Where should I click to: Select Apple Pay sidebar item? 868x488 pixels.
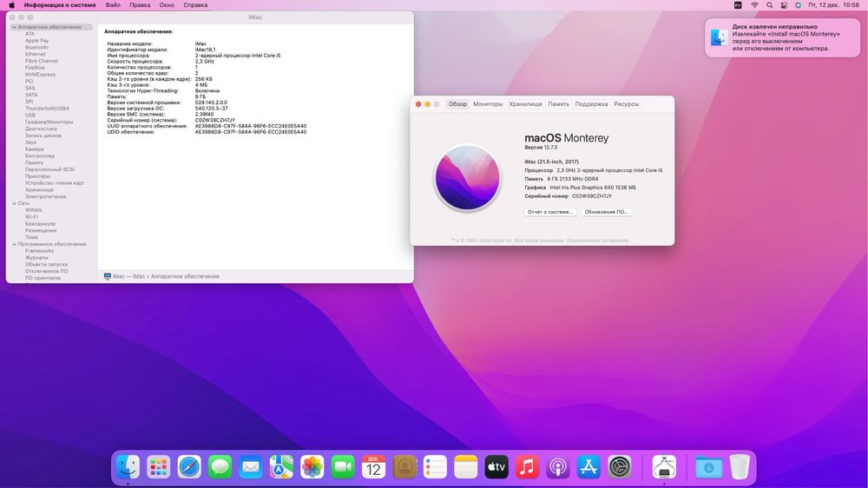pyautogui.click(x=36, y=41)
